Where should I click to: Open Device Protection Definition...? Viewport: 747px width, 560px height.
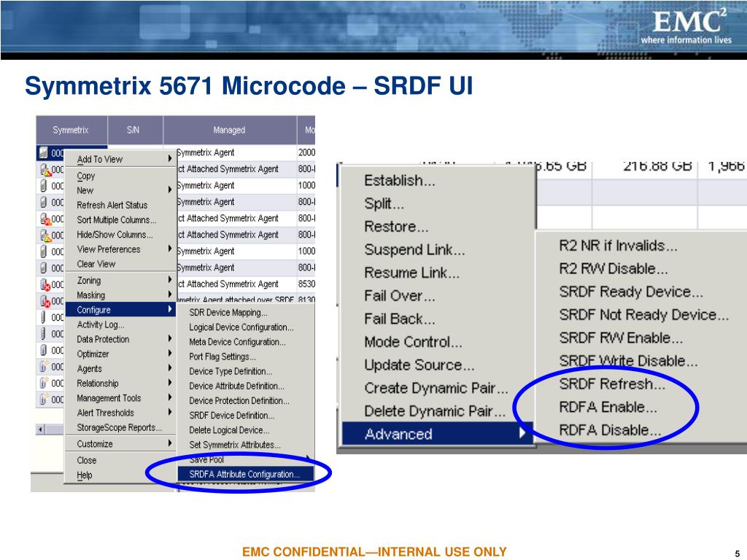click(245, 401)
